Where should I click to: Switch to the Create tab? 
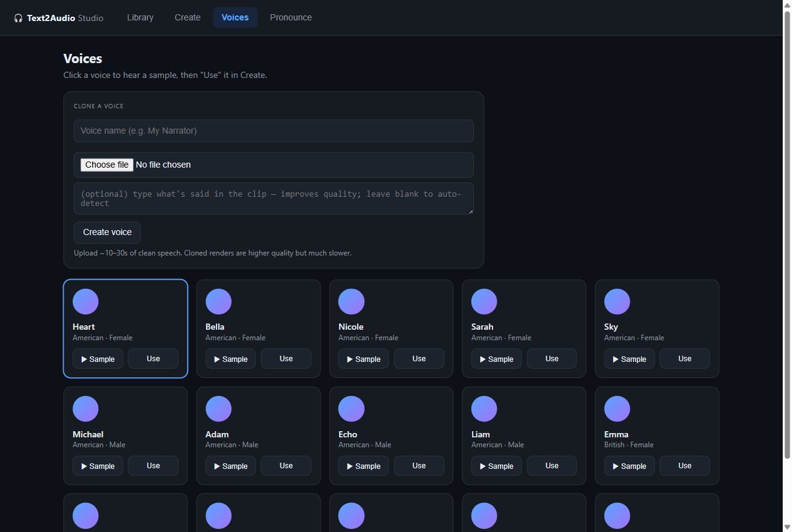tap(187, 17)
